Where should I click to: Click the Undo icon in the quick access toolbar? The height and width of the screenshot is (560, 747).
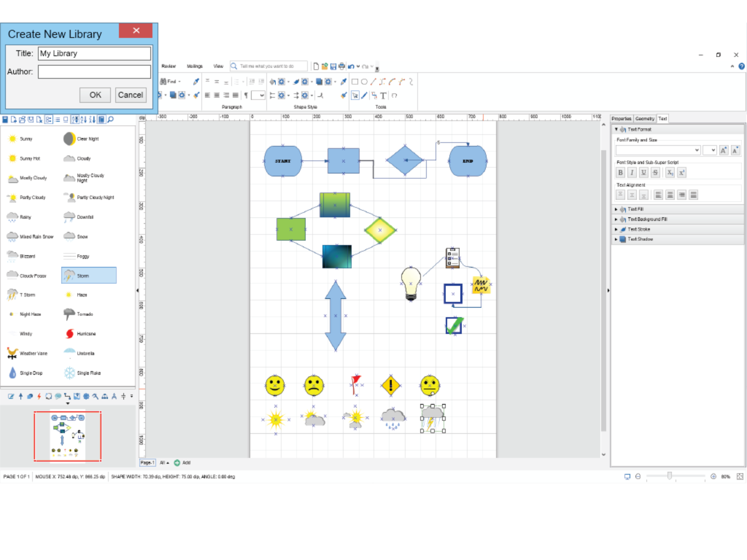click(351, 66)
